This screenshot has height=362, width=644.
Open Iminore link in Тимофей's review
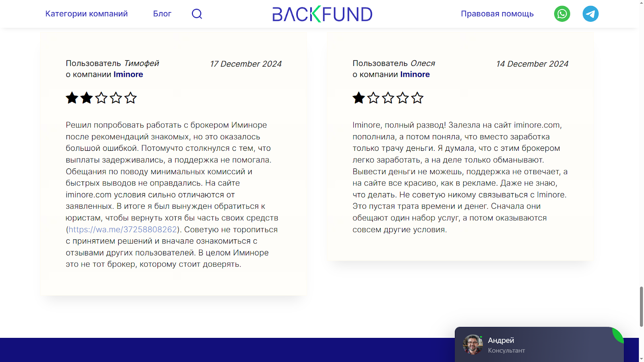[128, 74]
